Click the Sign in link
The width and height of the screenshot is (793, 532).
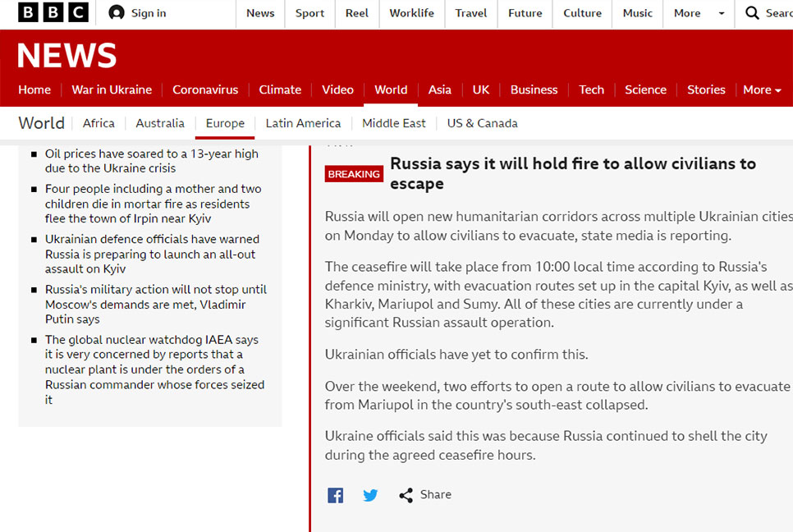(149, 13)
